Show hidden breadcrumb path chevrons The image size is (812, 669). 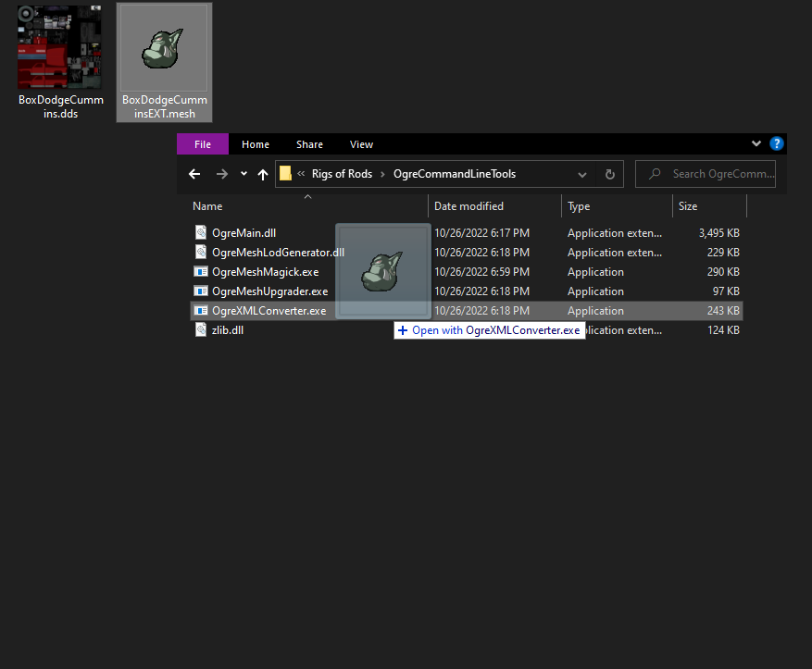click(x=301, y=174)
